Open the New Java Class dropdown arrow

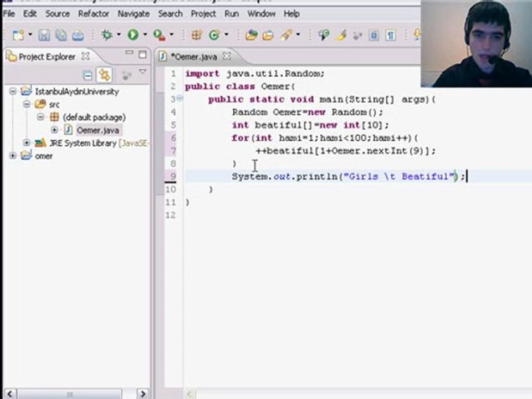[x=226, y=34]
